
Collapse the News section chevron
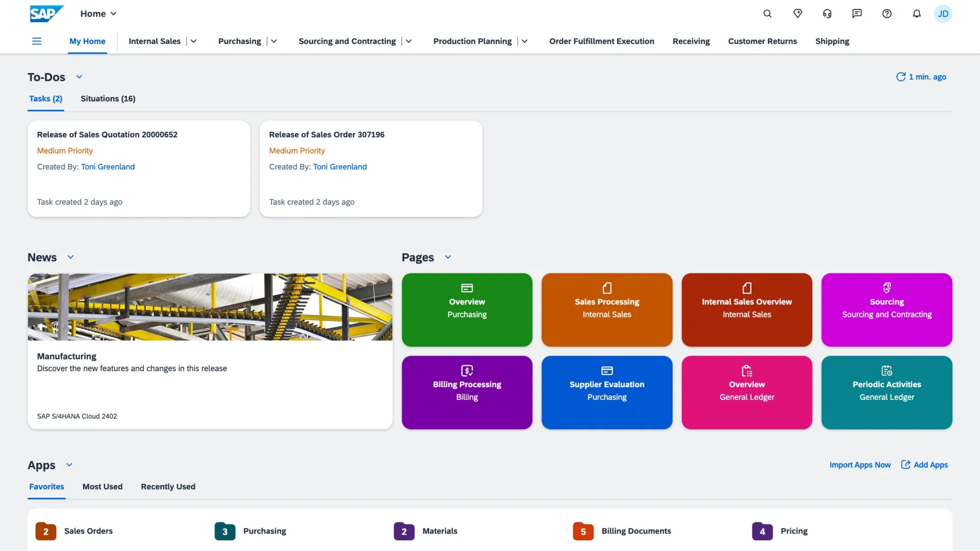click(71, 257)
